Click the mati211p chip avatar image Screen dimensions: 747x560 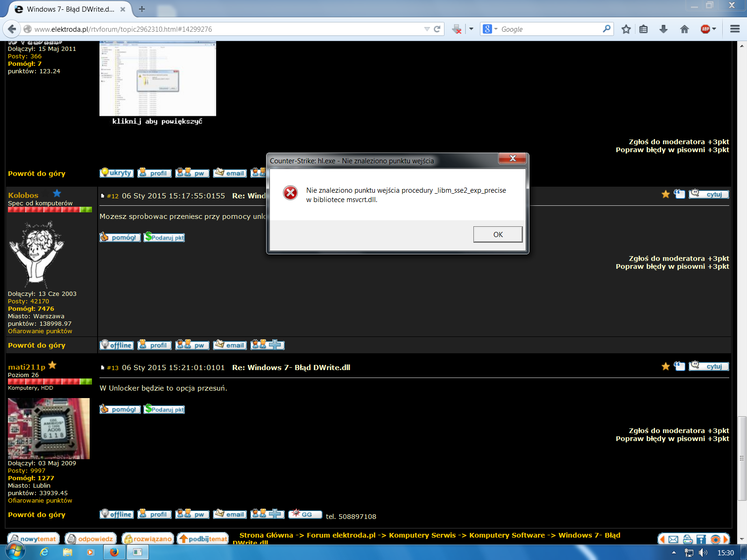[x=49, y=428]
